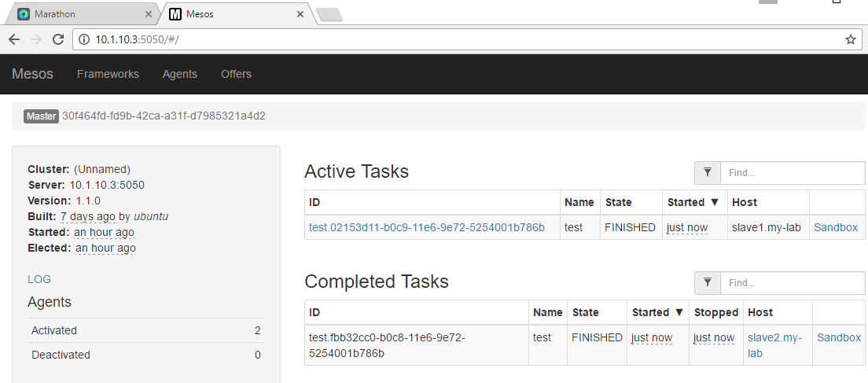Open the master LOG link

[x=39, y=279]
